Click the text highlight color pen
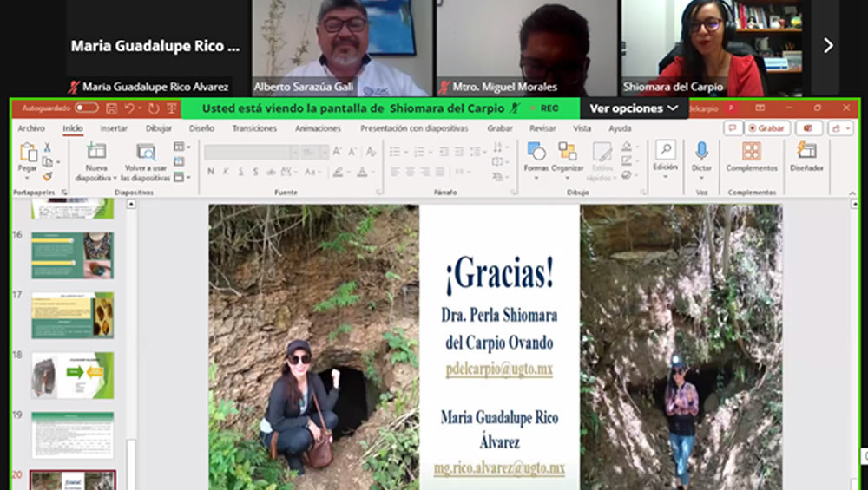 [338, 172]
